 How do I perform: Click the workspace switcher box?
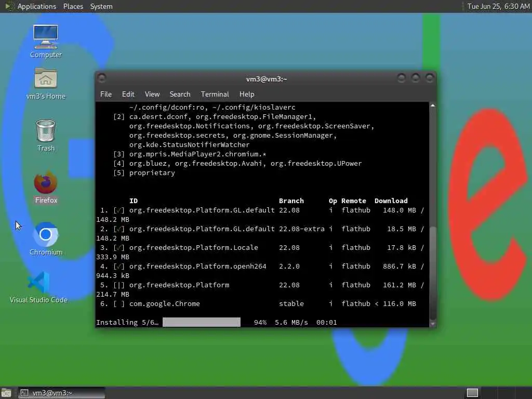[x=472, y=393]
